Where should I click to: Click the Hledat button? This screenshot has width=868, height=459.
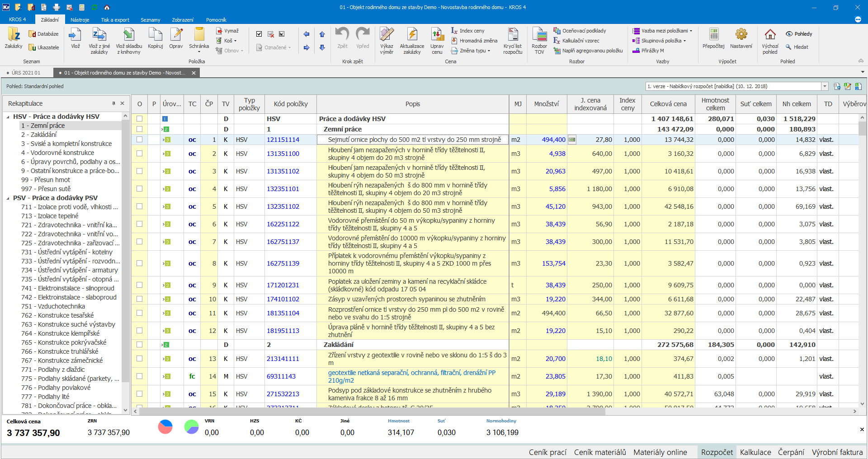tap(797, 47)
